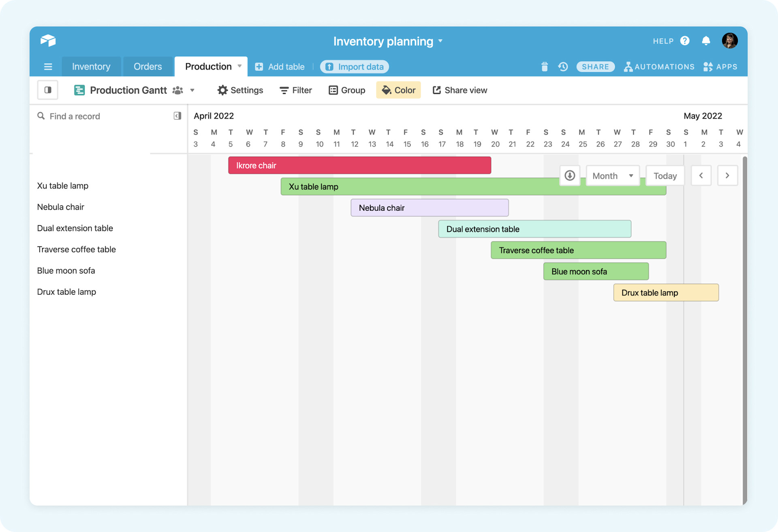The image size is (778, 532).
Task: Open the Month zoom dropdown
Action: 612,175
